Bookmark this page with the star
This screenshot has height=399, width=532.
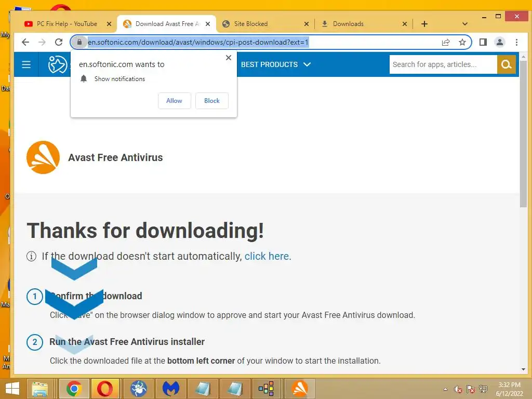point(462,42)
